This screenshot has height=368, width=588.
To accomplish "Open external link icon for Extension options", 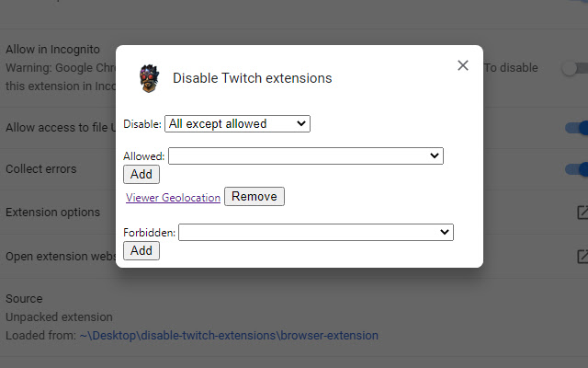I will click(x=582, y=213).
